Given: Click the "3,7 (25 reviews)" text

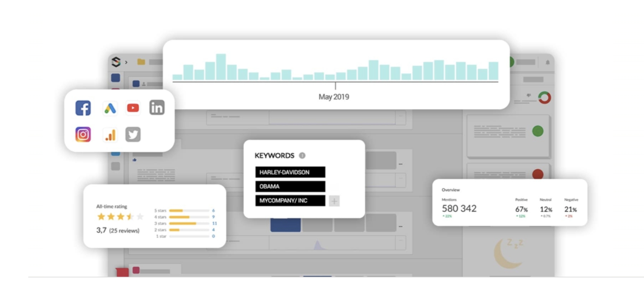Looking at the screenshot, I should coord(118,230).
